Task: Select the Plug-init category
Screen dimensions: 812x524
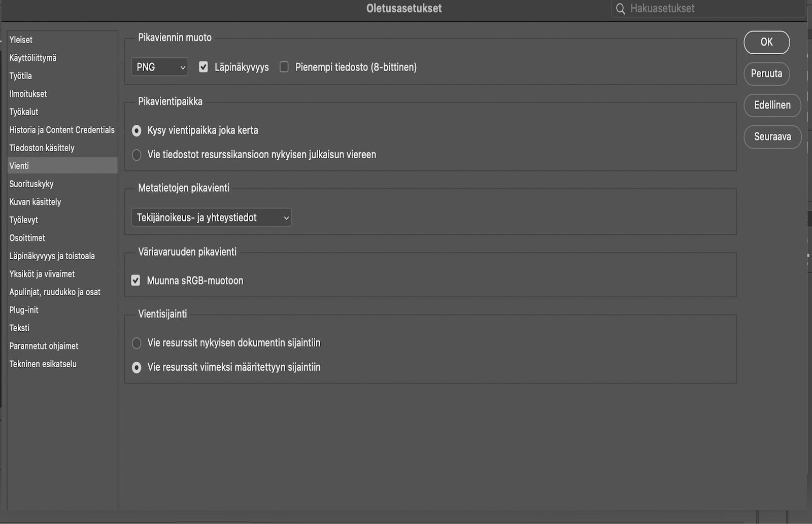Action: [x=62, y=310]
